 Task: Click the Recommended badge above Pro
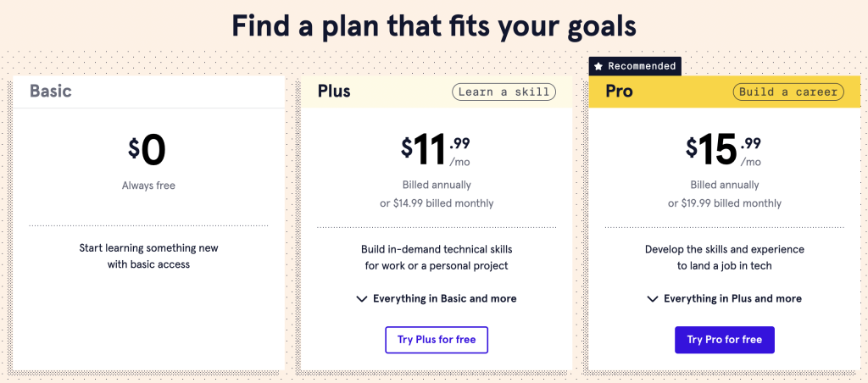pos(641,66)
